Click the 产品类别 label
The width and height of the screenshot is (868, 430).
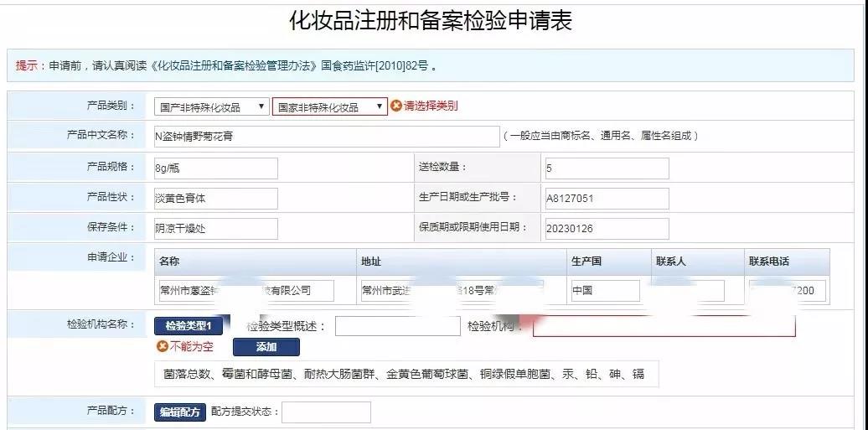pos(111,106)
